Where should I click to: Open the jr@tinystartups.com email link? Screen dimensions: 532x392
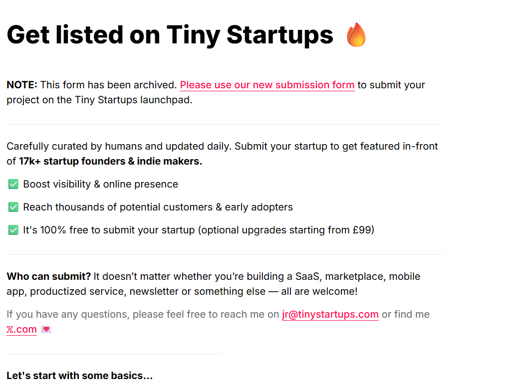pos(330,314)
